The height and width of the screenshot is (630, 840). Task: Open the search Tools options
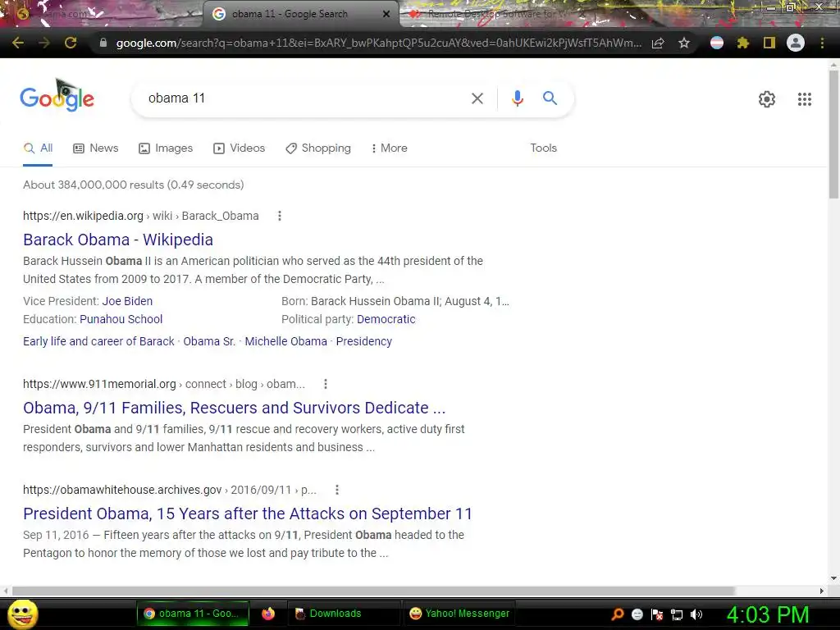click(543, 148)
